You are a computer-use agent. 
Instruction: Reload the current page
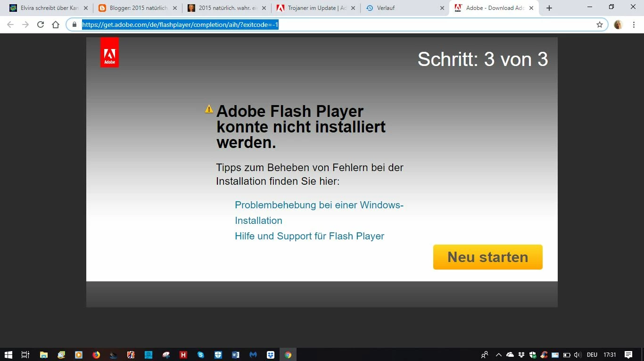(x=41, y=25)
